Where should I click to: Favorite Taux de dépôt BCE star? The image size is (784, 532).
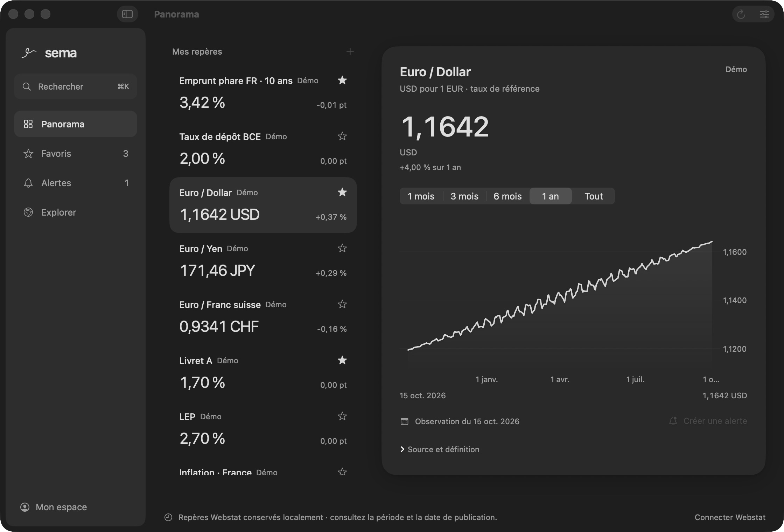tap(342, 136)
